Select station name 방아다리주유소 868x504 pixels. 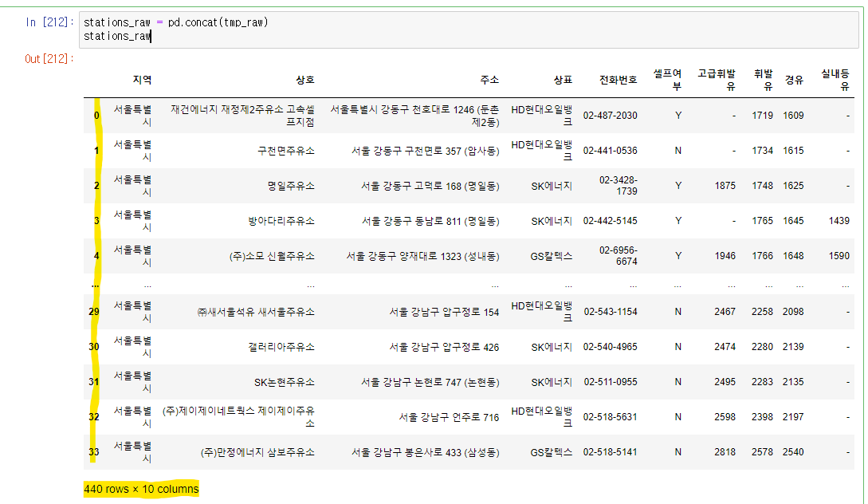[281, 221]
